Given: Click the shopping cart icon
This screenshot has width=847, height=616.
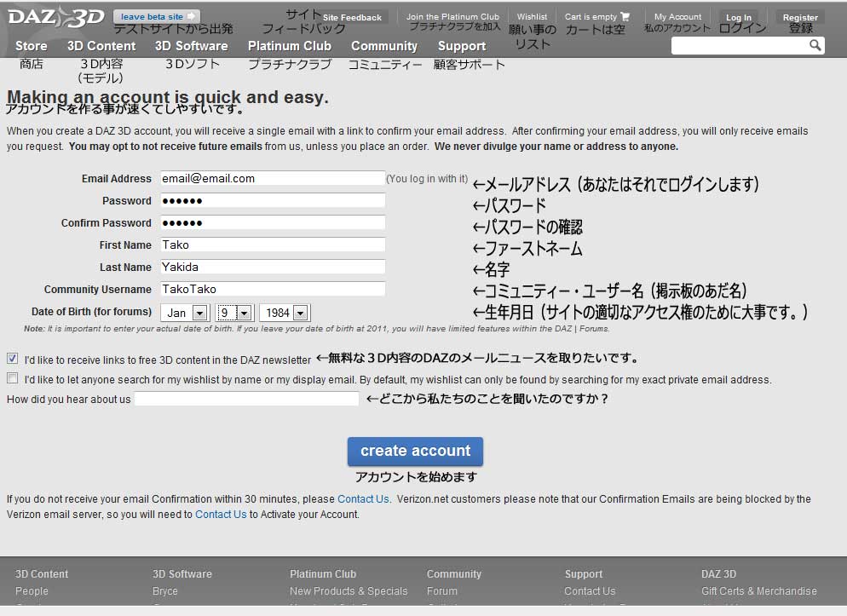Looking at the screenshot, I should 625,17.
